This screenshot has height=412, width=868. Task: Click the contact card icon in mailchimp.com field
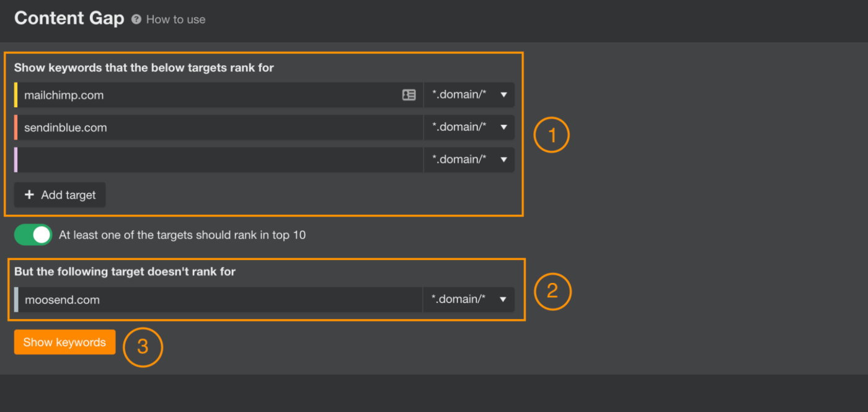coord(409,95)
